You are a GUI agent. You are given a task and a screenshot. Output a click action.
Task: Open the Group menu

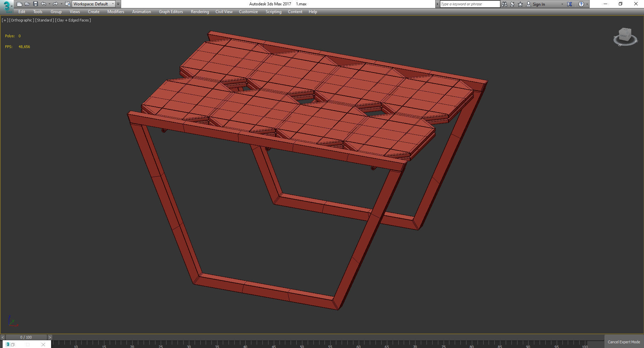click(56, 12)
